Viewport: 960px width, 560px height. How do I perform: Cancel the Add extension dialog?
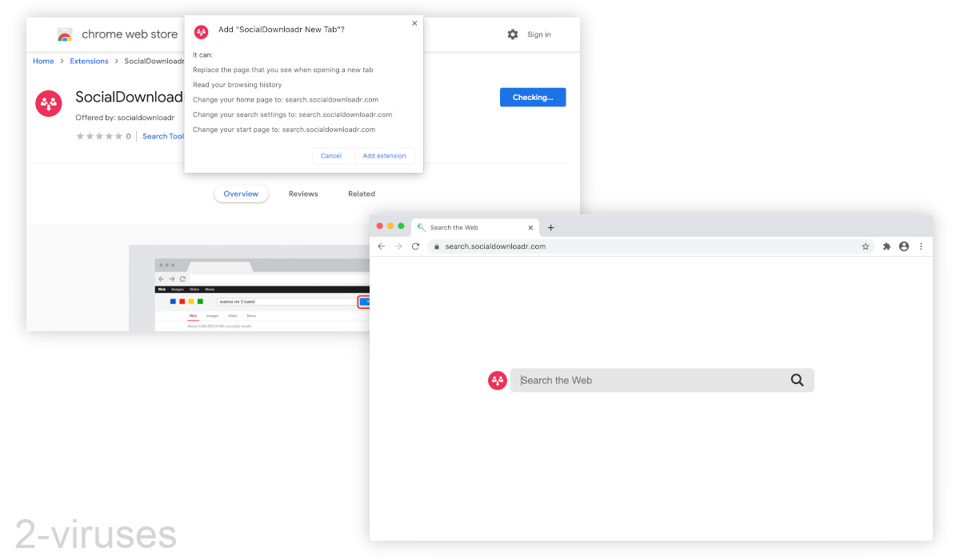tap(331, 155)
